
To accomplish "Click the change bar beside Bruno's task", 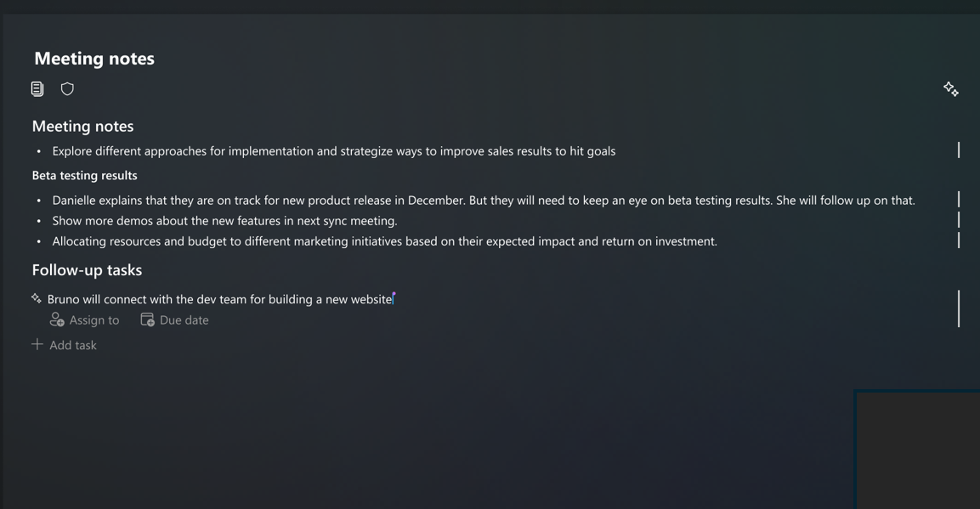I will coord(959,308).
